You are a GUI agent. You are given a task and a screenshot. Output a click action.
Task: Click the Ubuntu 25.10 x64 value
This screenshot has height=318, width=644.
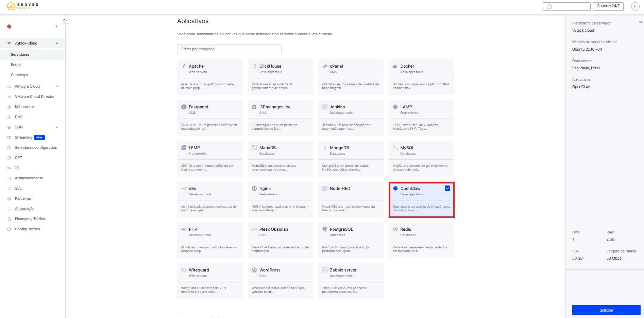click(587, 49)
